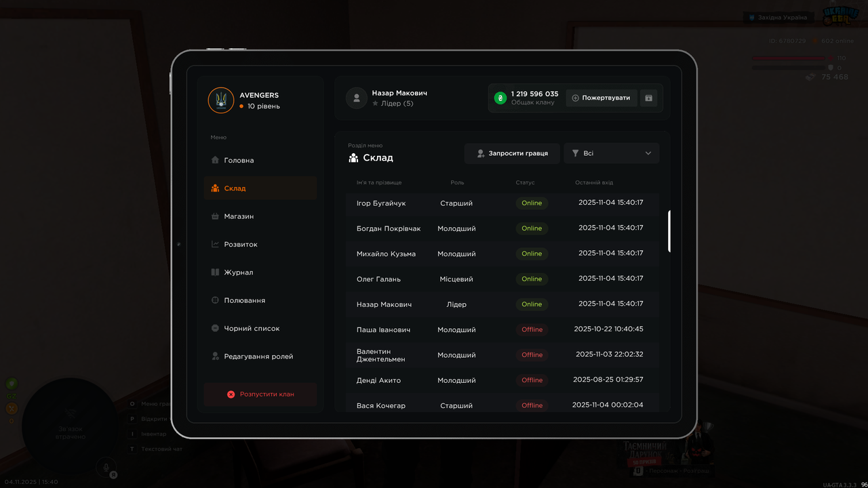The width and height of the screenshot is (868, 488).
Task: Click last login 2025-11-03 22:02:32
Action: [610, 354]
